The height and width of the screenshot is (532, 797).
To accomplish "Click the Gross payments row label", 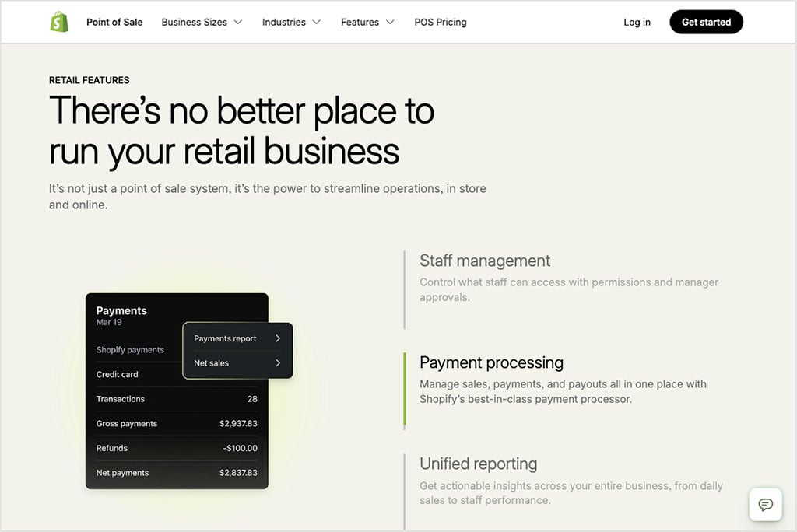I will coord(127,423).
